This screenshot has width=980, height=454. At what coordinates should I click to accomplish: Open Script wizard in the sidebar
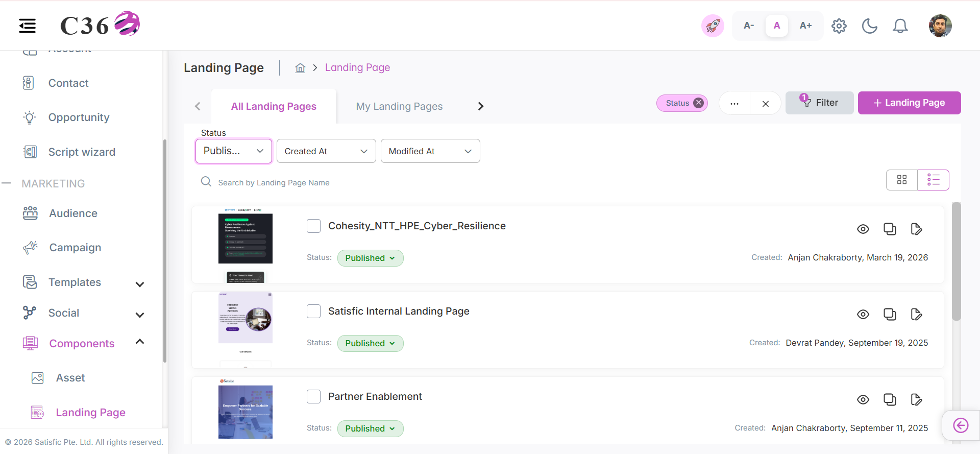[82, 152]
